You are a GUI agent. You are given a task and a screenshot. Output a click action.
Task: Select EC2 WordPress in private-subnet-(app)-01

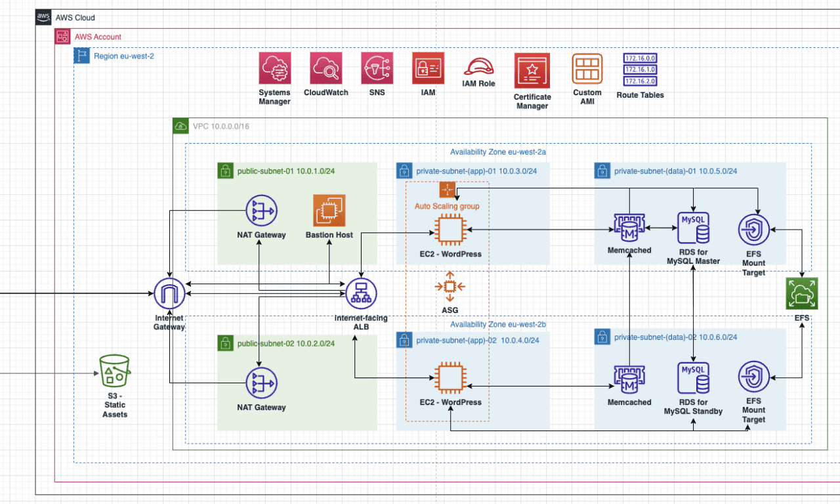tap(450, 230)
